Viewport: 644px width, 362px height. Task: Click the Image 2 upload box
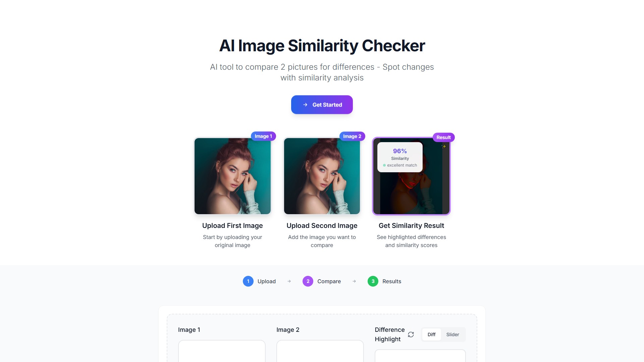[320, 351]
